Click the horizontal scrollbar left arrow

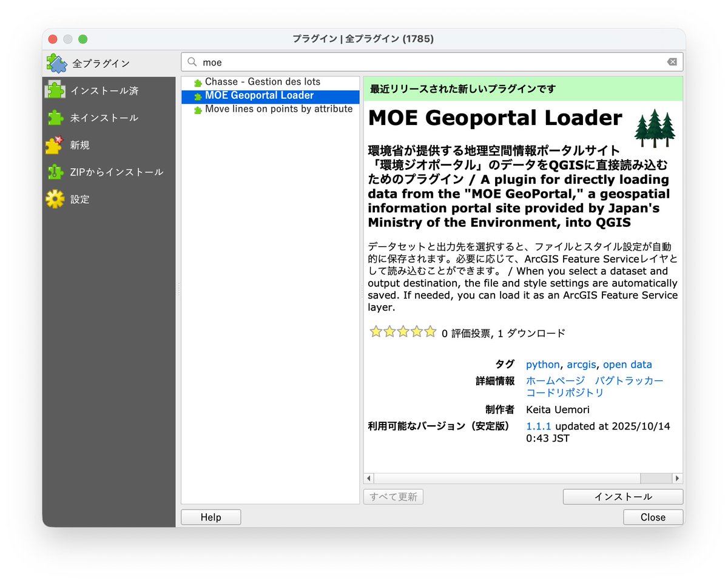coord(369,479)
